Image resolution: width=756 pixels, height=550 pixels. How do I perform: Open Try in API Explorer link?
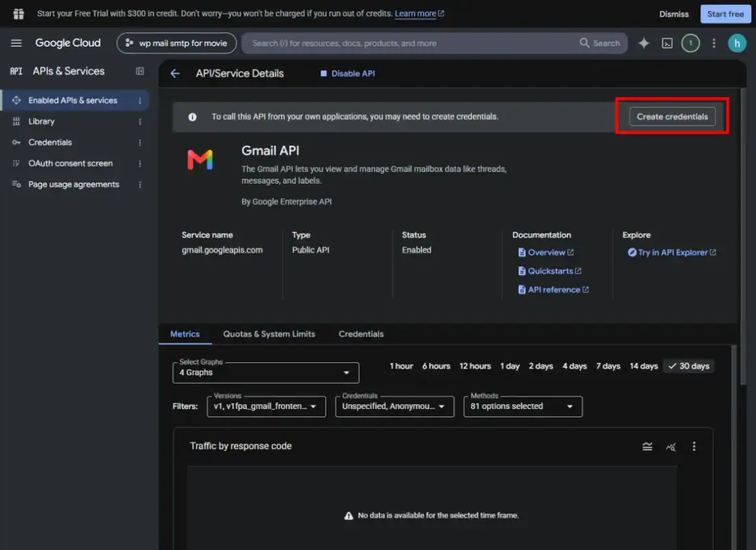click(x=671, y=252)
